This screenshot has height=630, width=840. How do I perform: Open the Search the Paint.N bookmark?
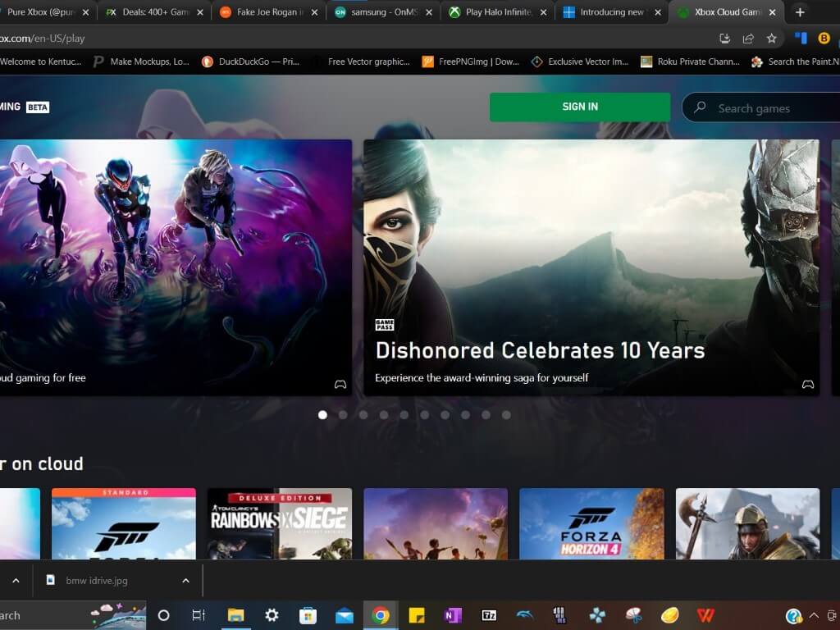[x=795, y=62]
